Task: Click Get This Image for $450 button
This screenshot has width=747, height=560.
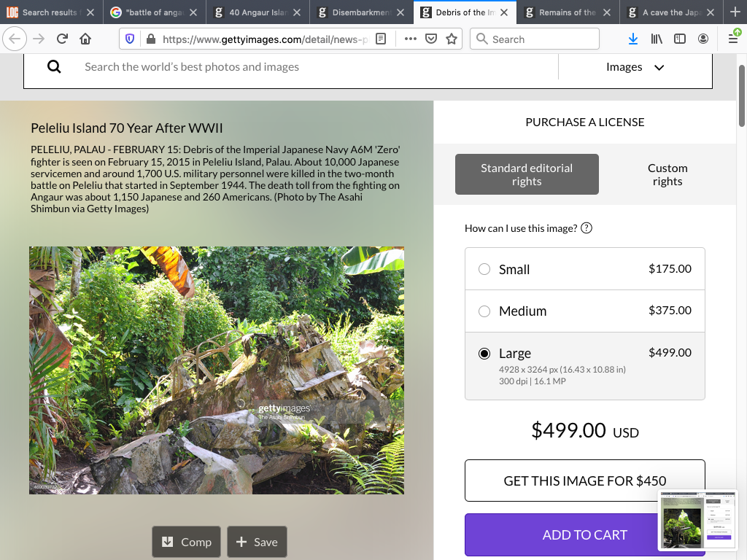Action: tap(584, 481)
